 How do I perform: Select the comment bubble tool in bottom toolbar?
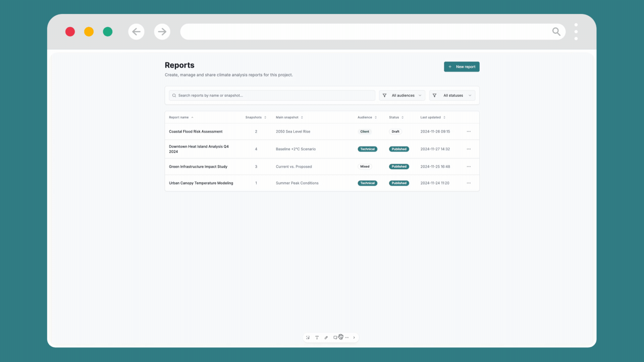(335, 338)
